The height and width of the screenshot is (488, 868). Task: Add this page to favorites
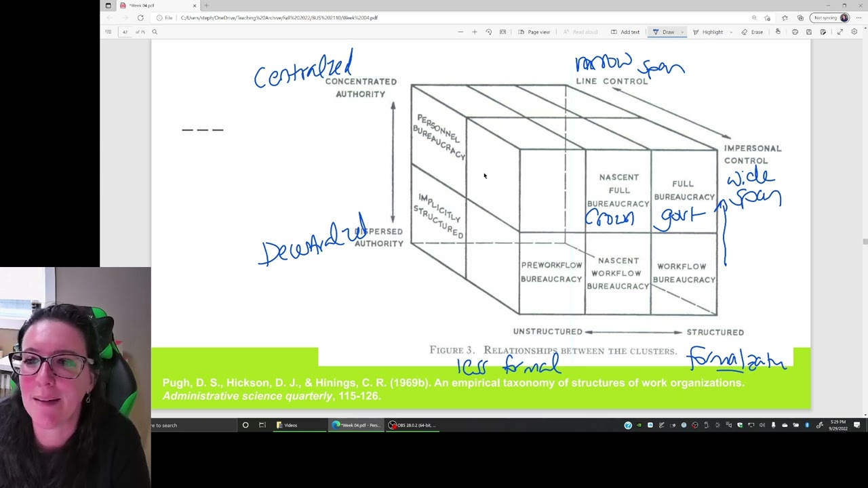768,18
